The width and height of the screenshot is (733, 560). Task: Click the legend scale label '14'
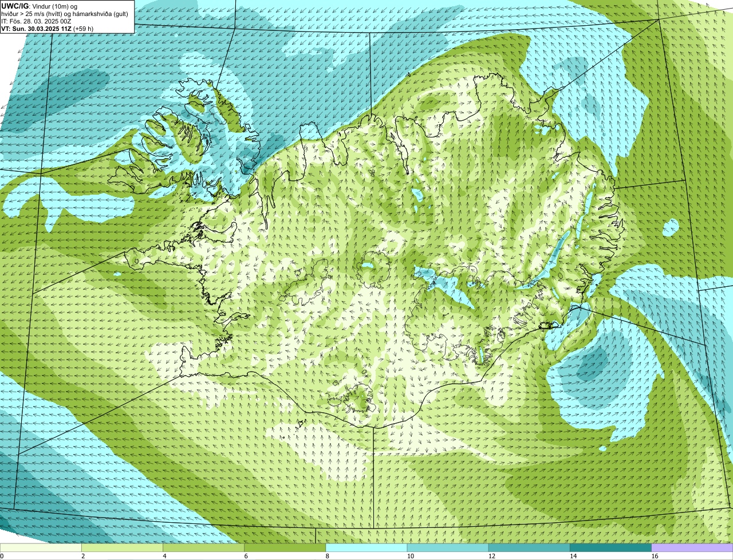click(573, 556)
